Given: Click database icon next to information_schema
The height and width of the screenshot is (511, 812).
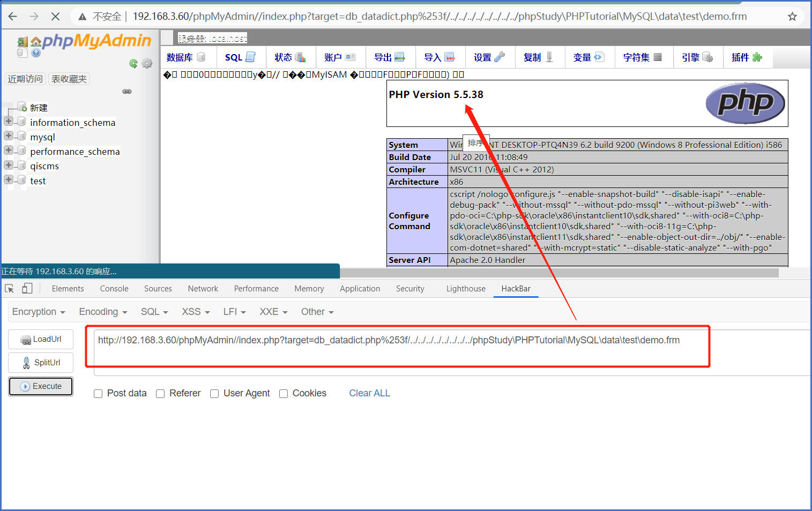Looking at the screenshot, I should pos(21,122).
